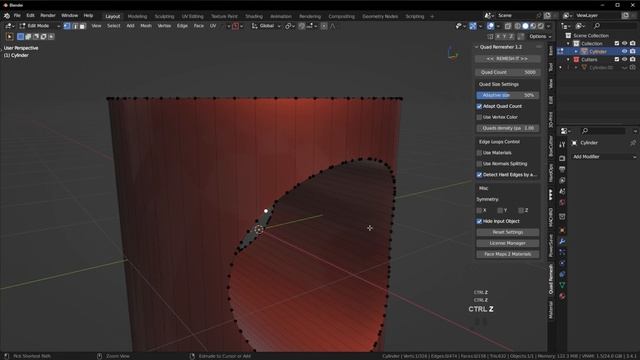This screenshot has height=360, width=640.
Task: Open the File menu
Action: 17,16
